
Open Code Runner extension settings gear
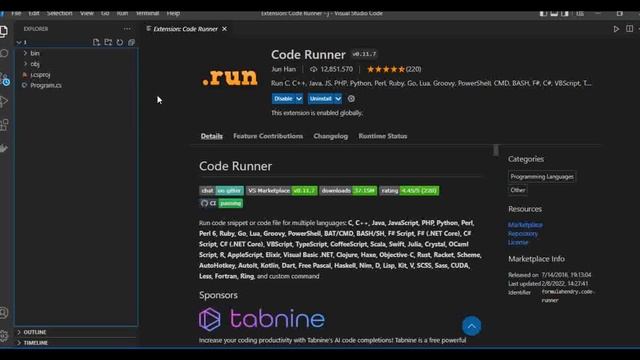pyautogui.click(x=351, y=98)
